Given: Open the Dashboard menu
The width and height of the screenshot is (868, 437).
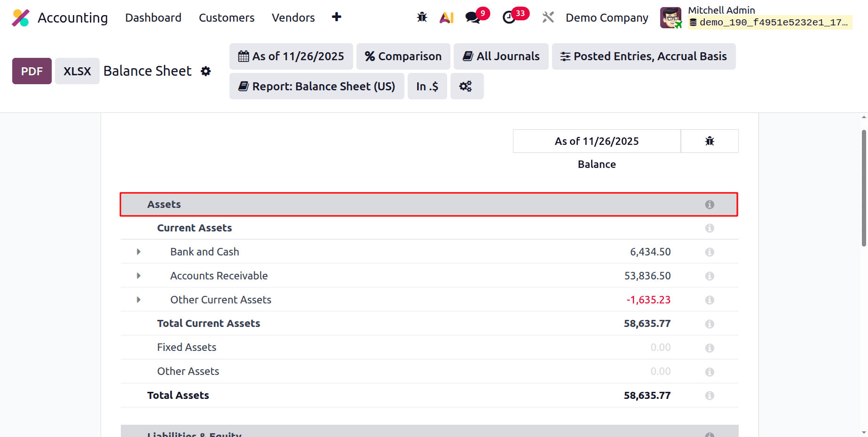Looking at the screenshot, I should 153,18.
